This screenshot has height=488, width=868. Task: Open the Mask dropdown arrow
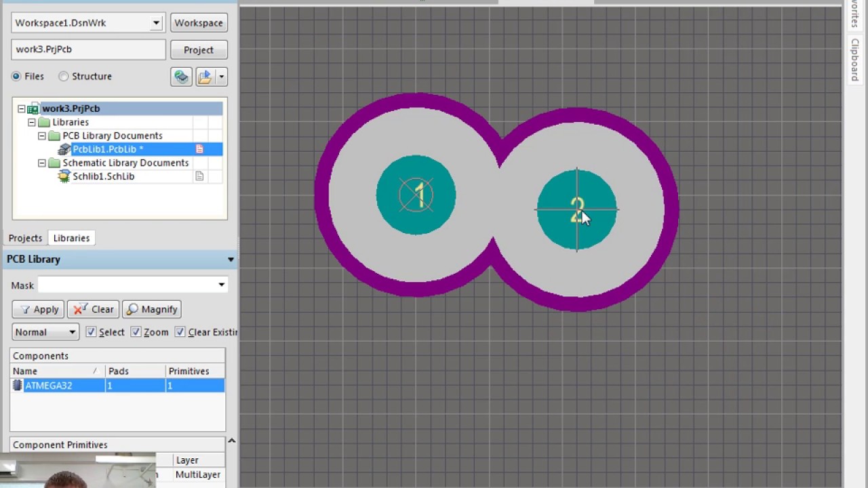click(221, 285)
